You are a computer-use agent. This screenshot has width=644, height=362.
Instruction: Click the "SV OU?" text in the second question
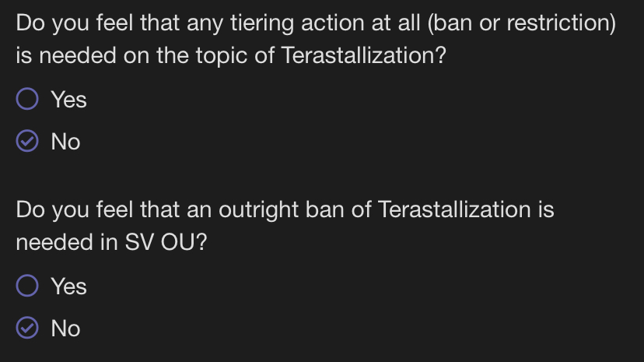[166, 242]
